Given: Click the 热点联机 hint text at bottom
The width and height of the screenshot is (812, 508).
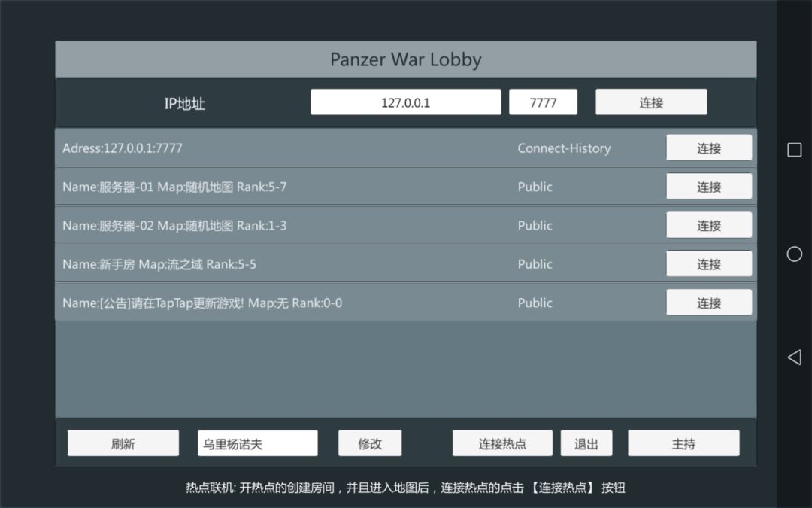Looking at the screenshot, I should [405, 487].
